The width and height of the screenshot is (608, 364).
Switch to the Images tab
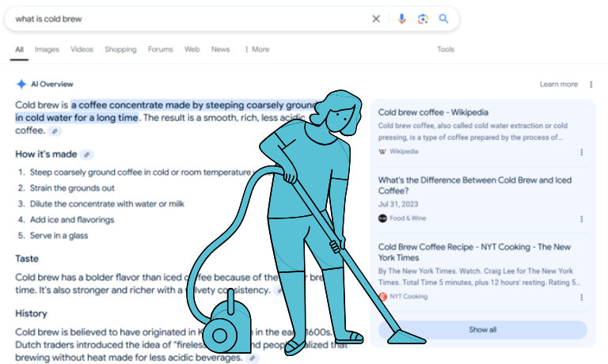47,49
